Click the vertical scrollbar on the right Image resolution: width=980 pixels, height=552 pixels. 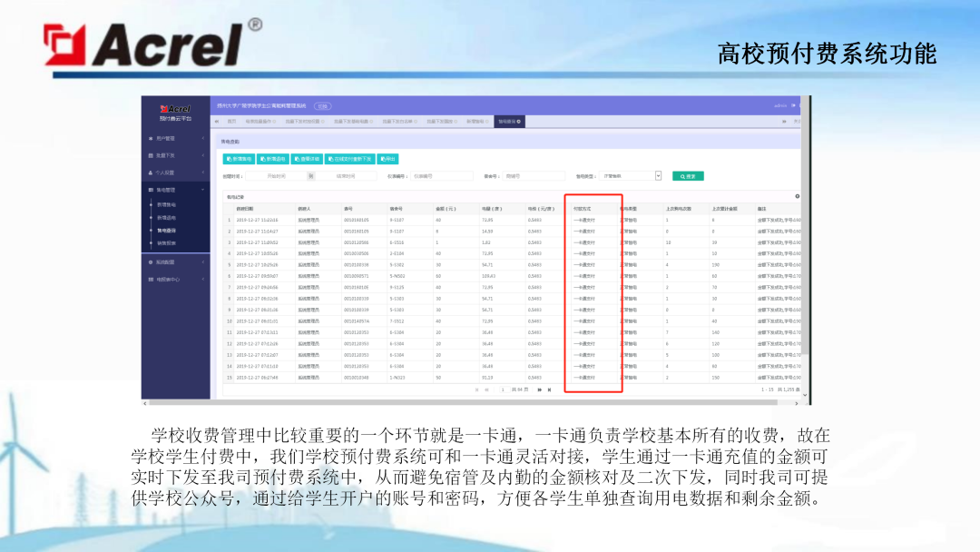click(x=805, y=225)
